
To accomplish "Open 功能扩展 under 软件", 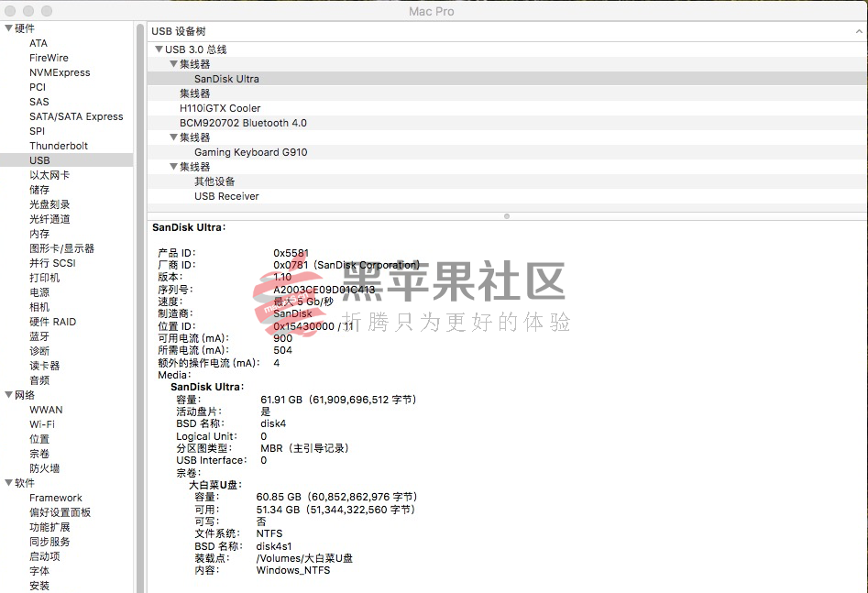I will click(49, 527).
